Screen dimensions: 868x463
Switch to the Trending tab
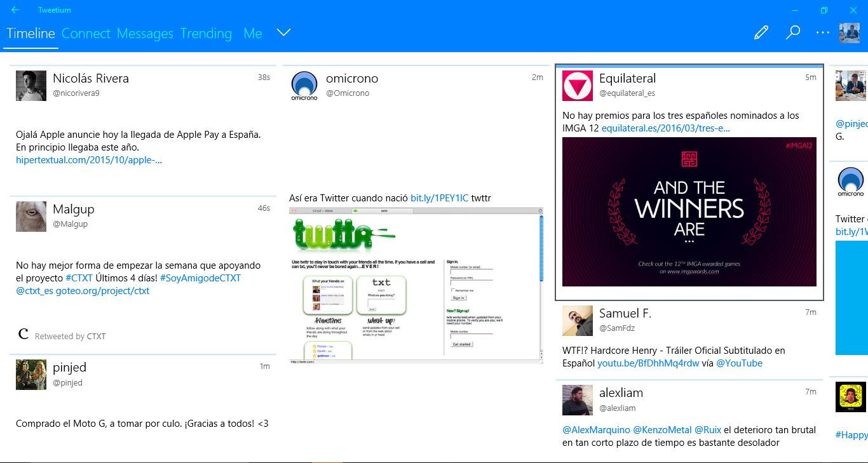pyautogui.click(x=205, y=33)
